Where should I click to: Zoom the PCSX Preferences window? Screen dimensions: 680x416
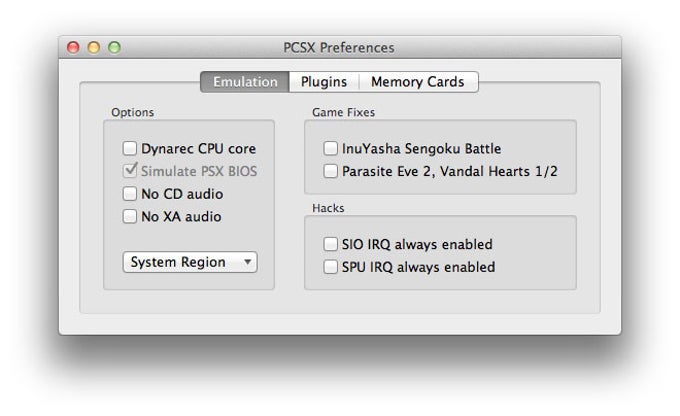[x=114, y=47]
